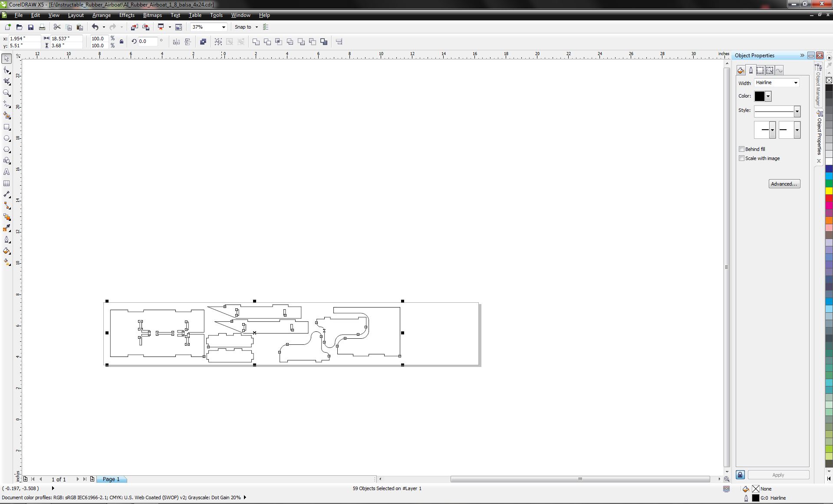Open the outline Color picker dropdown
The height and width of the screenshot is (504, 833).
click(x=768, y=96)
